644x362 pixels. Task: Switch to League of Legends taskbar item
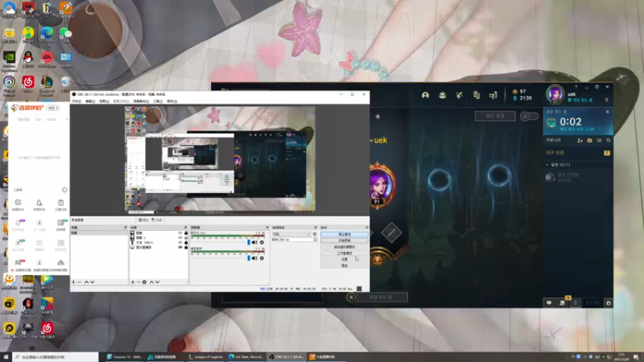point(205,356)
